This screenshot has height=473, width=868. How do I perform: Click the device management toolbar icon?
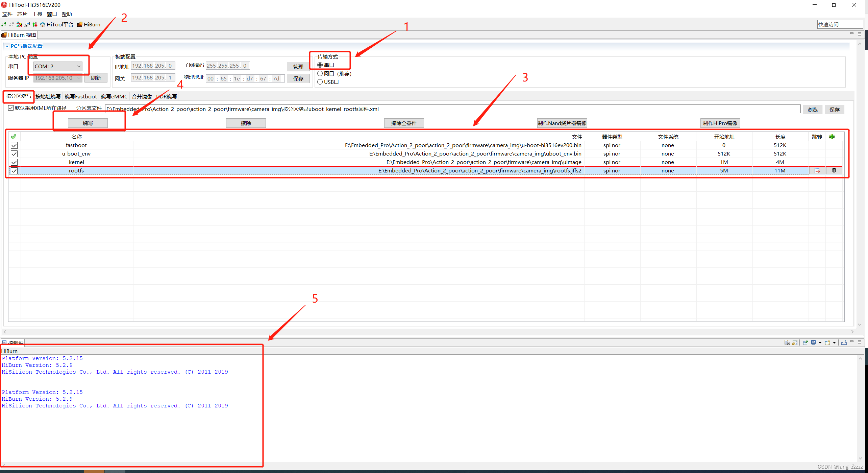[x=19, y=24]
